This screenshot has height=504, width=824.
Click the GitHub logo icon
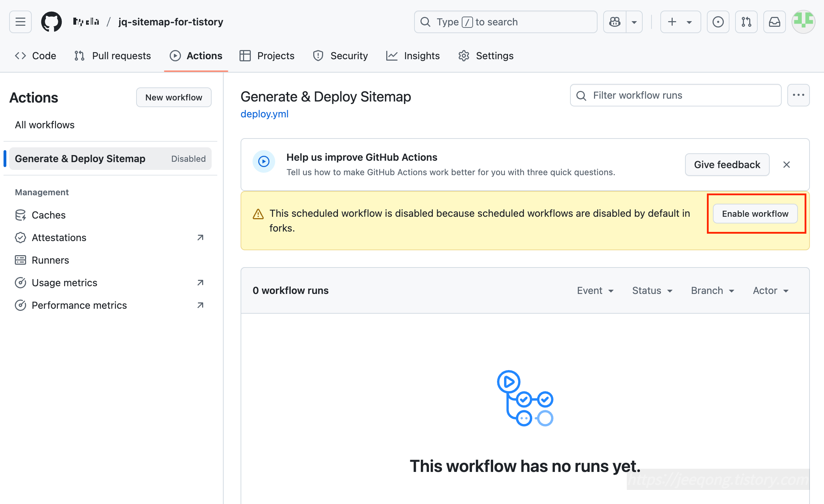51,22
